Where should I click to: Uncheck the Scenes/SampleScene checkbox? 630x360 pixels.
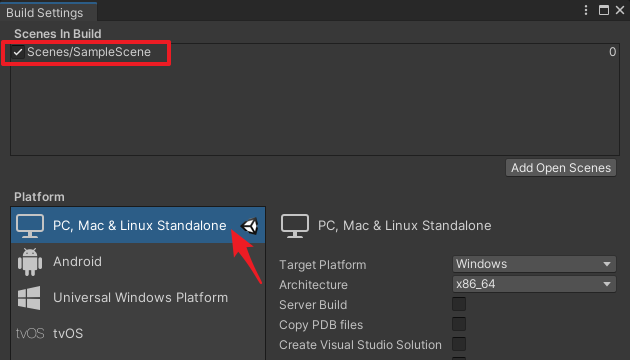pos(18,52)
